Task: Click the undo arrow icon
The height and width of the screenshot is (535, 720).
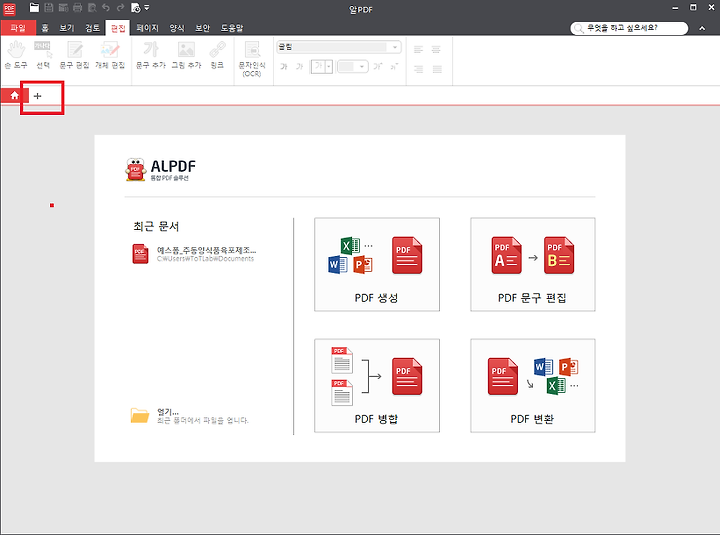Action: [106, 7]
